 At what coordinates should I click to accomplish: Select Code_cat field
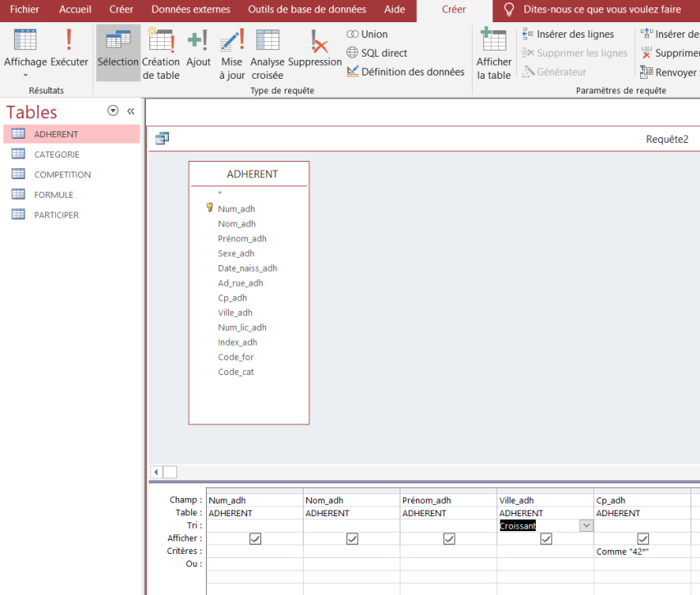click(236, 372)
